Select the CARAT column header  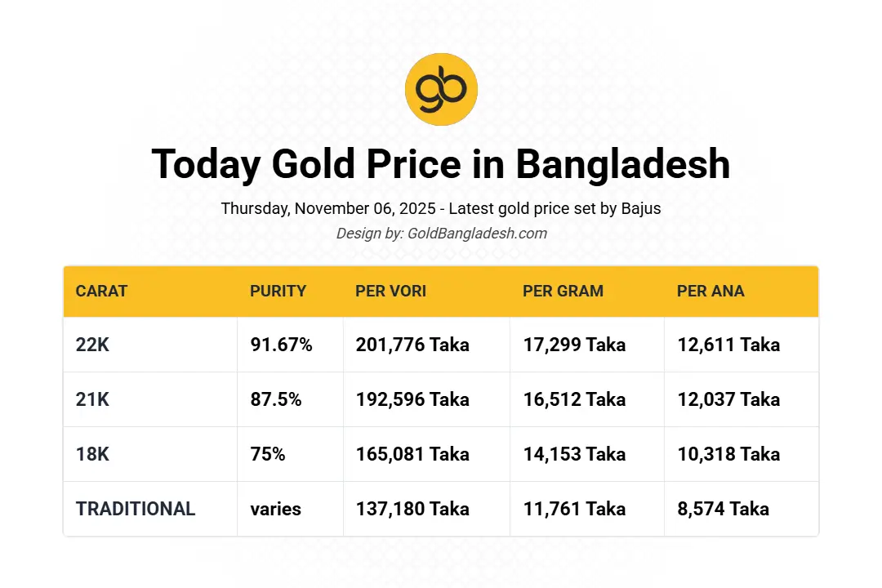click(x=101, y=292)
